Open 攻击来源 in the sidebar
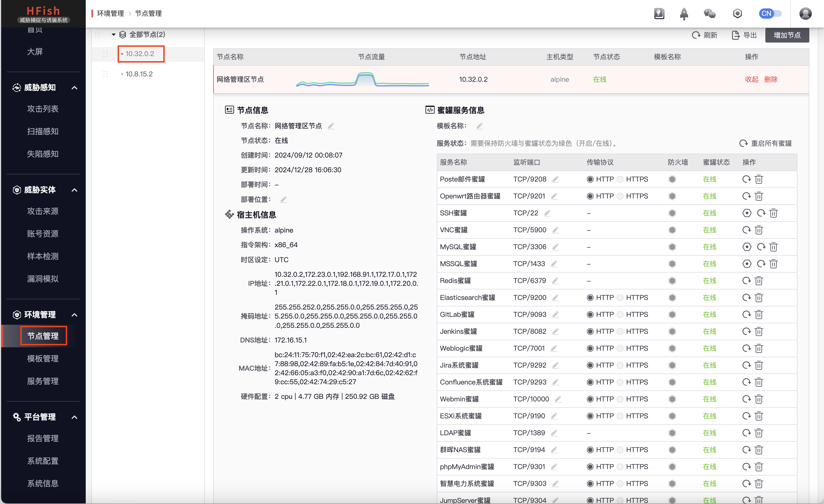Viewport: 824px width, 504px height. pyautogui.click(x=43, y=211)
